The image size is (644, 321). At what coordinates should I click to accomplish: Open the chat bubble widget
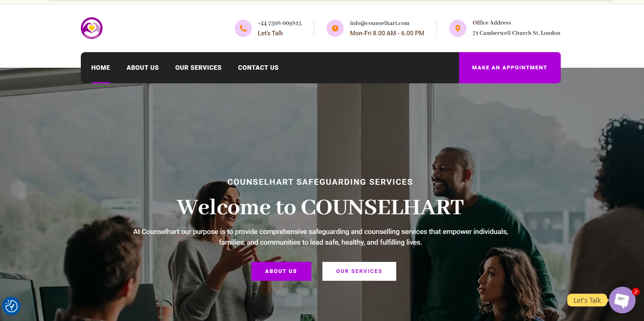click(x=622, y=300)
